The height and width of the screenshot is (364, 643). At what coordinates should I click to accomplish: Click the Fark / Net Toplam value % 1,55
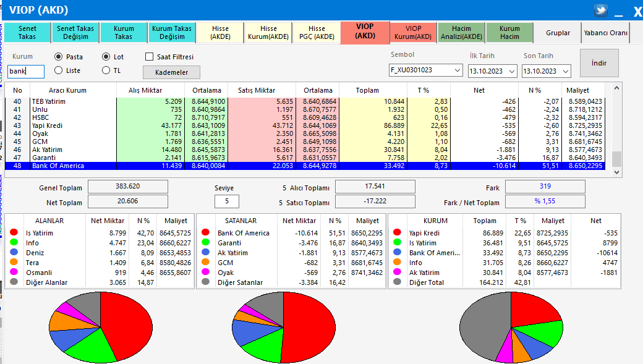coord(545,201)
